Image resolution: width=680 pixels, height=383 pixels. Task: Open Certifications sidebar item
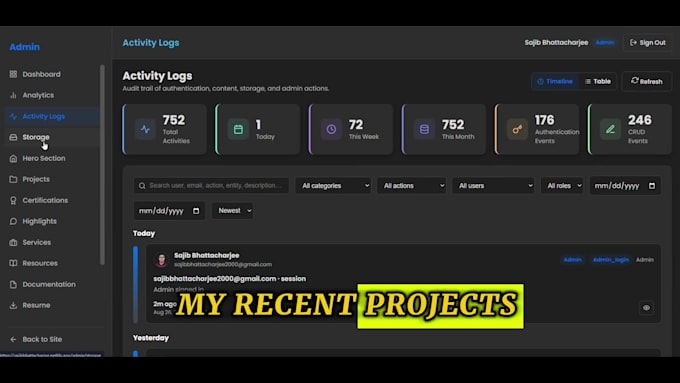tap(45, 200)
